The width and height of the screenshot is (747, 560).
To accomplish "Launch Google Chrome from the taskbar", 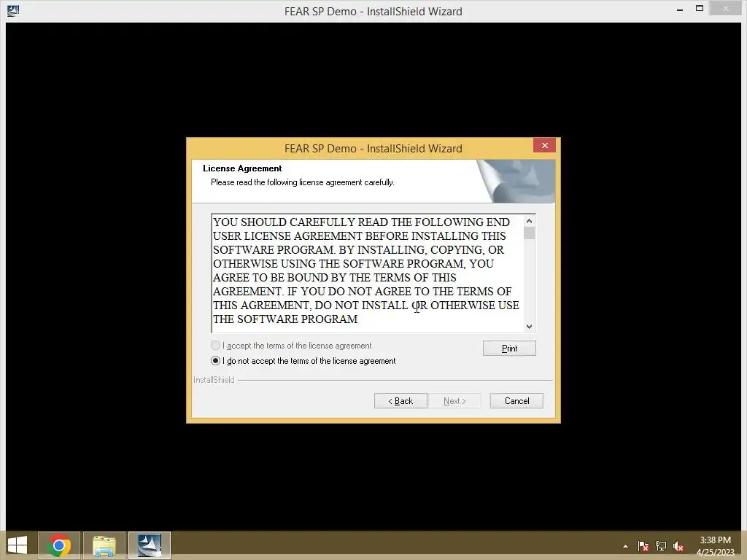I will tap(59, 545).
